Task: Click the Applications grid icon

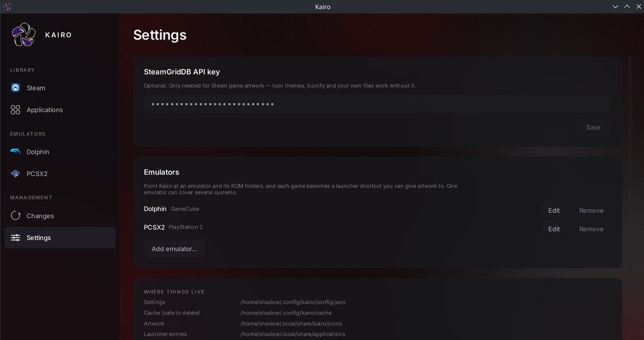Action: pyautogui.click(x=16, y=110)
